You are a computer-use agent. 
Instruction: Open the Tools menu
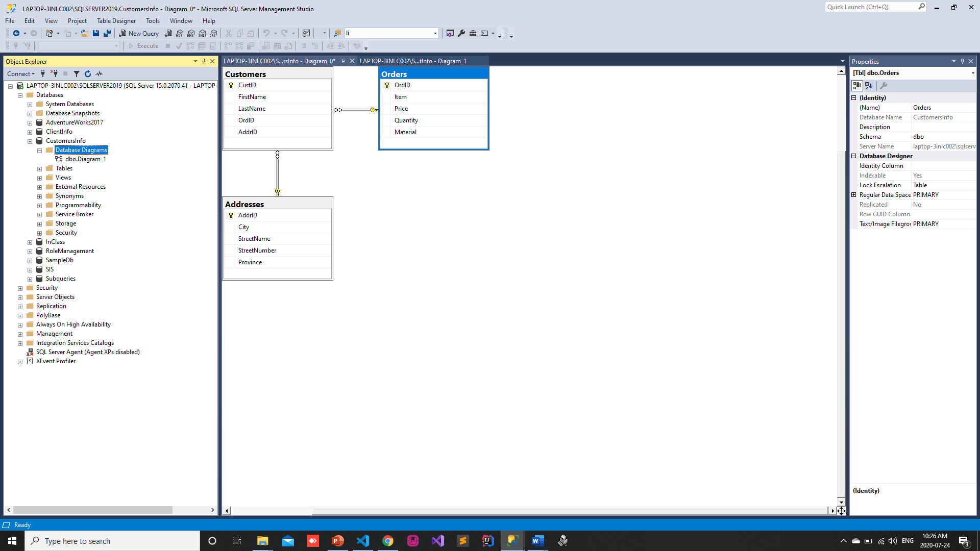(153, 21)
